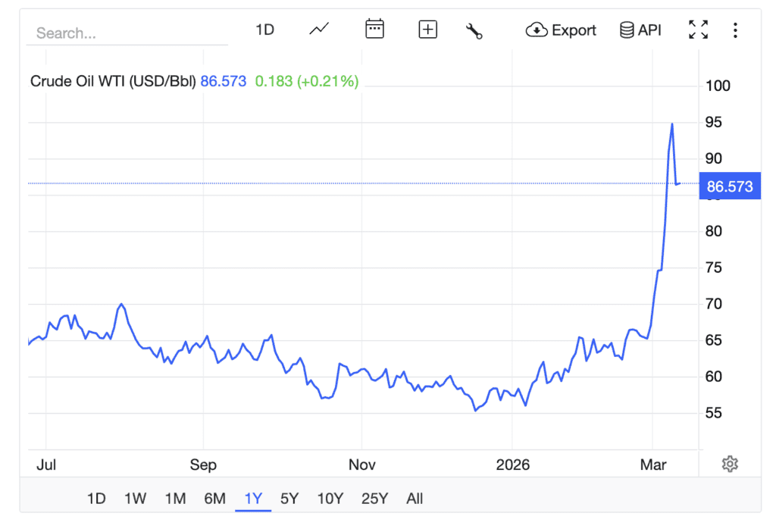
Task: Show the 5Y time range
Action: pyautogui.click(x=289, y=499)
